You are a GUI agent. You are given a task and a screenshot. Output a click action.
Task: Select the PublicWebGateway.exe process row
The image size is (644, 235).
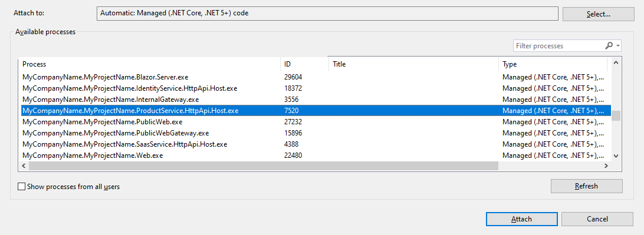click(314, 133)
